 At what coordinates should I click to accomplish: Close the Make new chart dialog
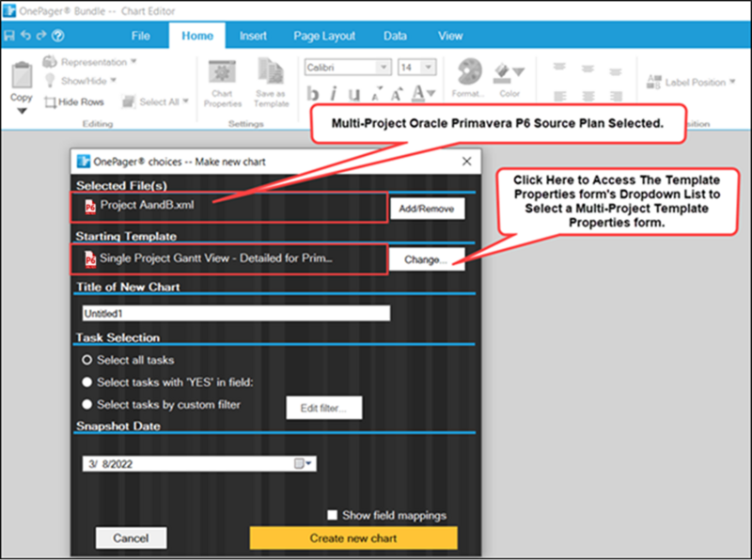(x=466, y=162)
